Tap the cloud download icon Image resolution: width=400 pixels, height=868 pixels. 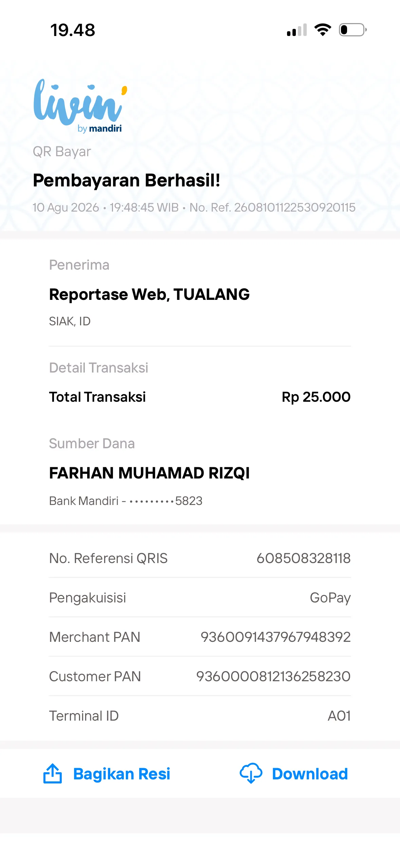click(x=251, y=773)
